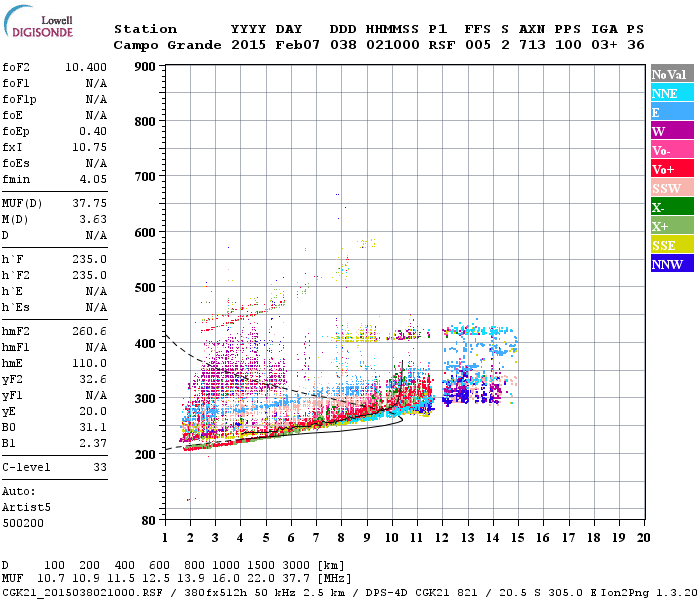Click the IGA value 03+

pyautogui.click(x=604, y=45)
